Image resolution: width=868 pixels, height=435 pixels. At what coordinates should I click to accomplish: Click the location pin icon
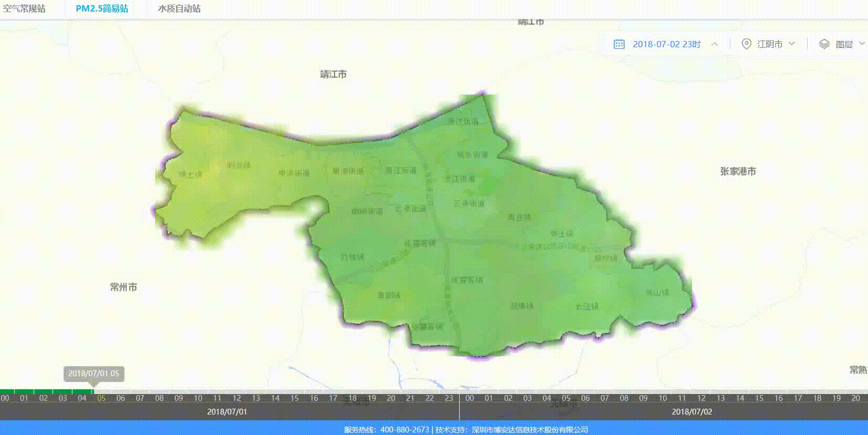pyautogui.click(x=746, y=44)
